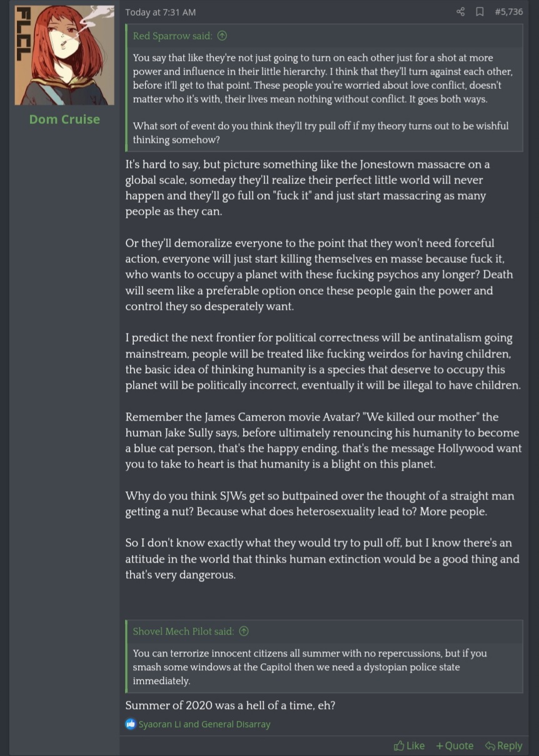Bookmark this post using bookmark icon
539x756 pixels.
click(480, 12)
